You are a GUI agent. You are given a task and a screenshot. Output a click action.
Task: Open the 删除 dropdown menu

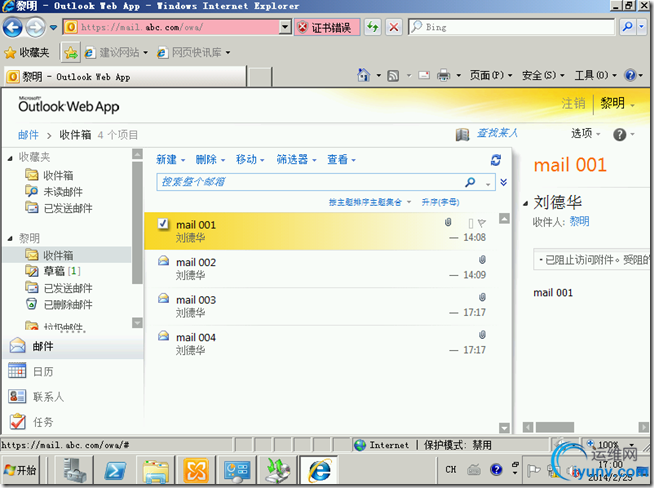click(x=210, y=159)
